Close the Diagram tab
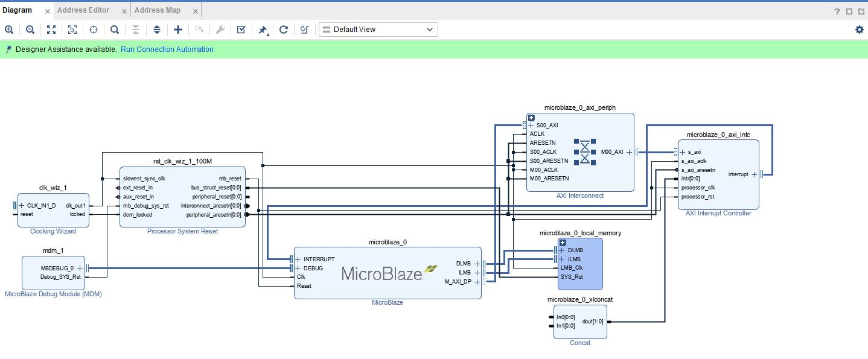 click(x=48, y=11)
